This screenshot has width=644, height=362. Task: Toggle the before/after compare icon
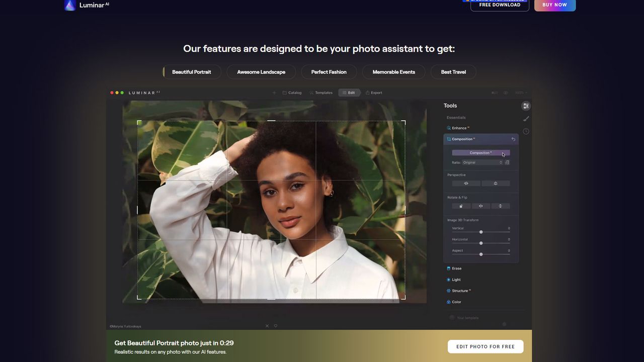pos(495,93)
